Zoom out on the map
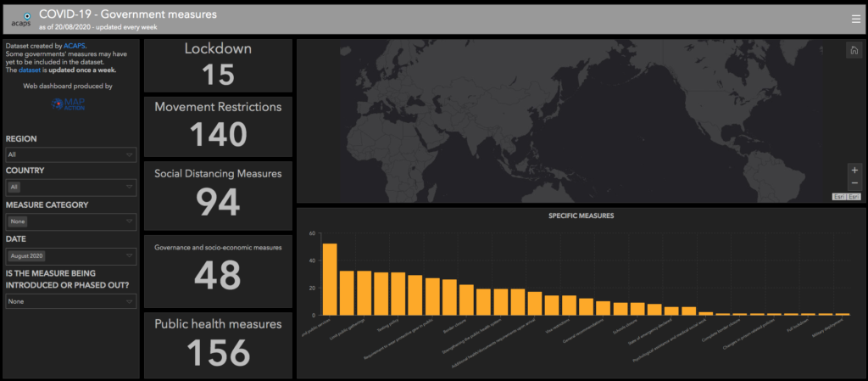Viewport: 868px width, 381px height. (854, 183)
